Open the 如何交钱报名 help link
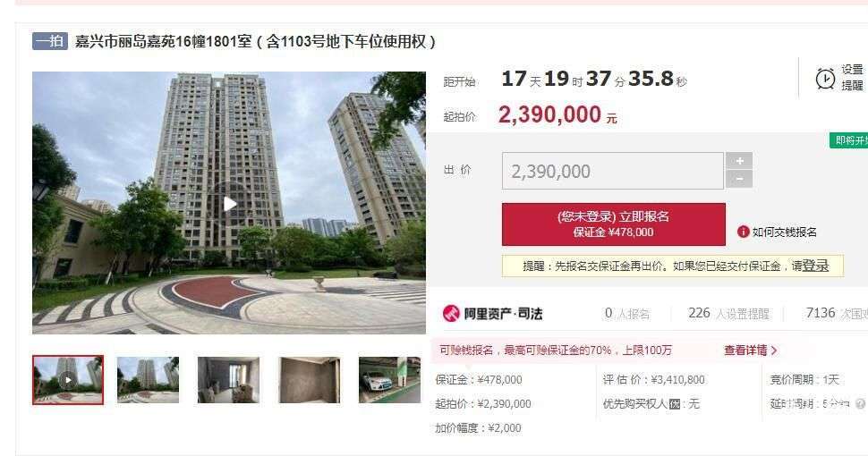Viewport: 868px width, 456px height. 784,232
